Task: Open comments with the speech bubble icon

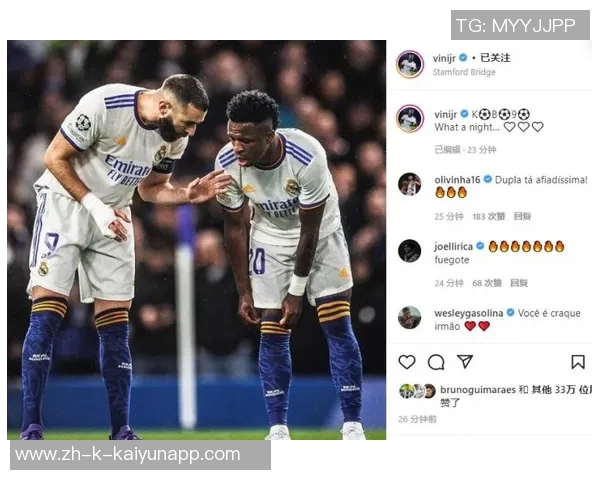Action: tap(436, 362)
